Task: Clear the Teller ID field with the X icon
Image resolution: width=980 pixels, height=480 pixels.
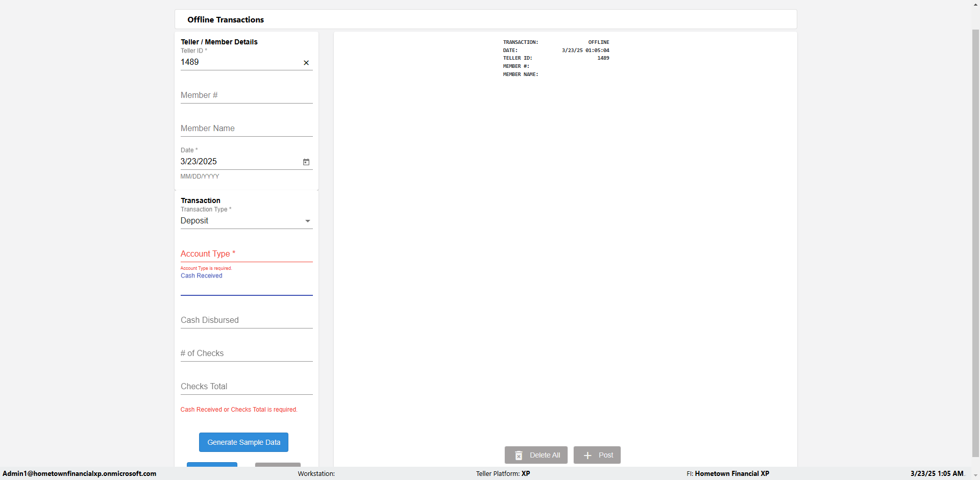Action: (306, 63)
